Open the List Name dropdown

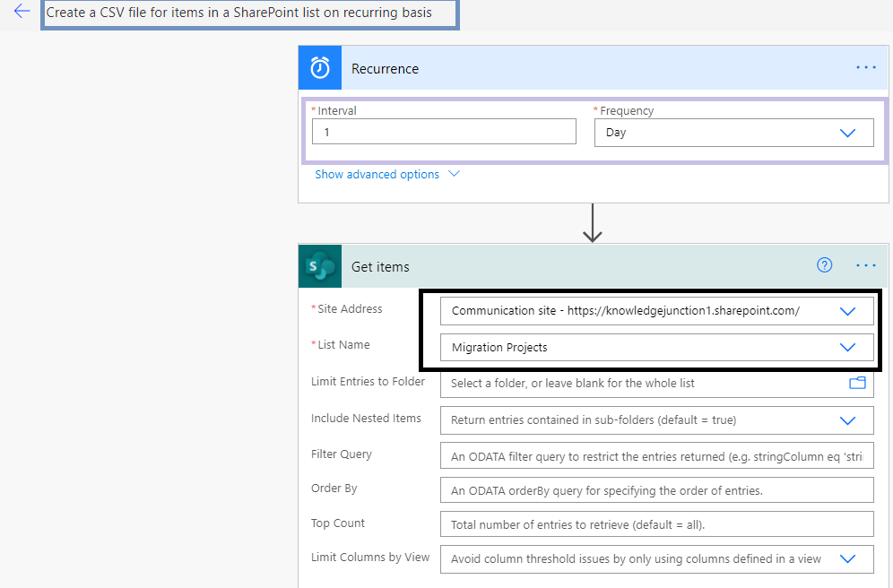tap(656, 347)
